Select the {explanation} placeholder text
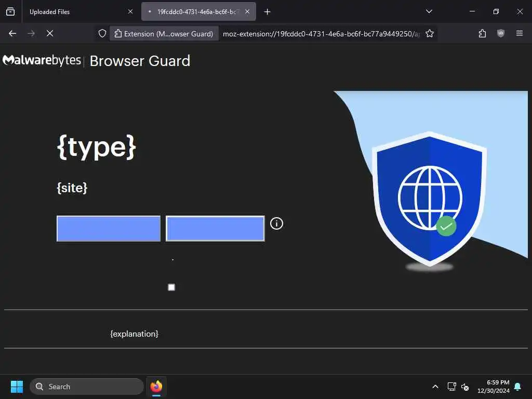The image size is (532, 399). 135,334
